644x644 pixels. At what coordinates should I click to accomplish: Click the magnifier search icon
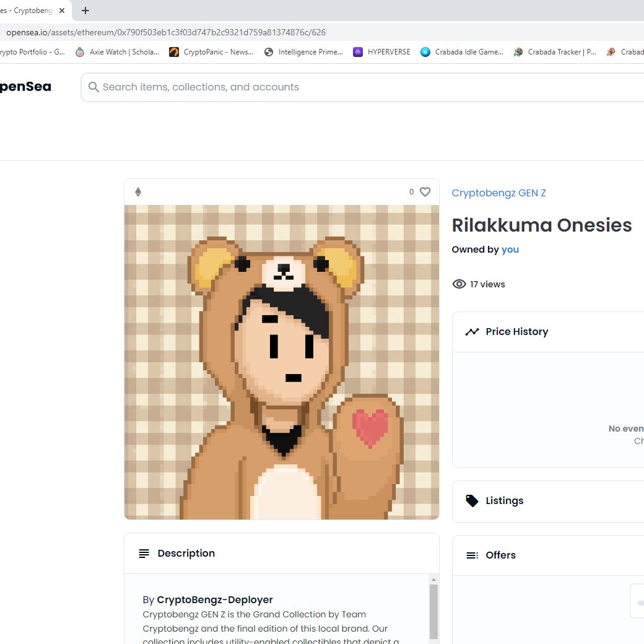pyautogui.click(x=94, y=87)
